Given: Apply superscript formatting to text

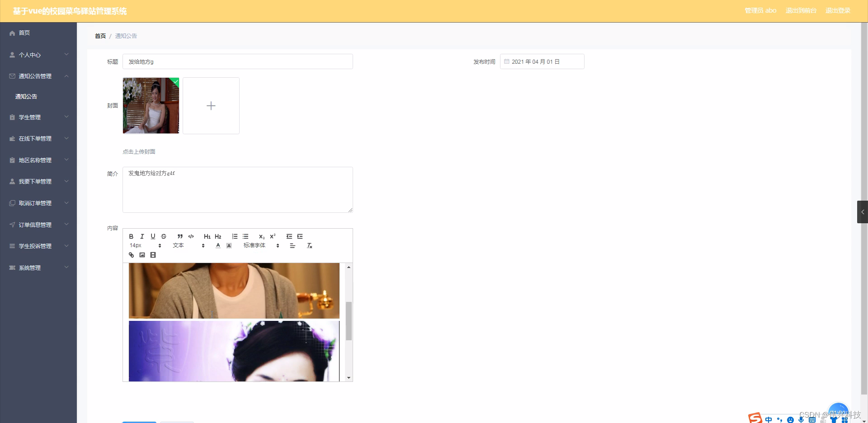Looking at the screenshot, I should tap(273, 236).
